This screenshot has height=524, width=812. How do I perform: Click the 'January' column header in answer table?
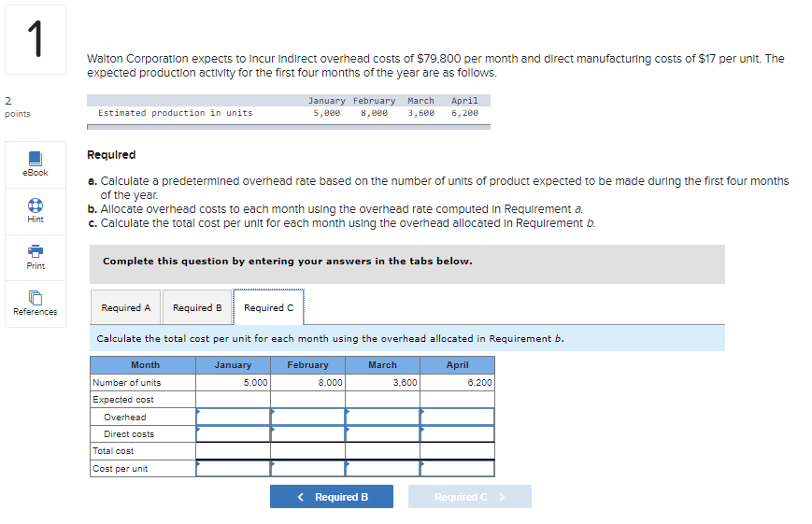(x=233, y=365)
